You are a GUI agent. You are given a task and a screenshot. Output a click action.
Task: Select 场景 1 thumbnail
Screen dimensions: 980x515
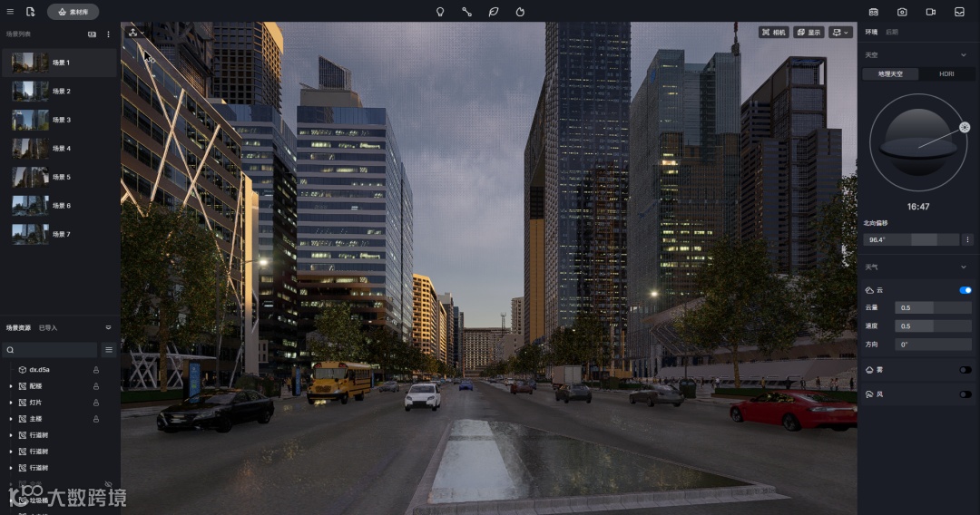coord(30,63)
